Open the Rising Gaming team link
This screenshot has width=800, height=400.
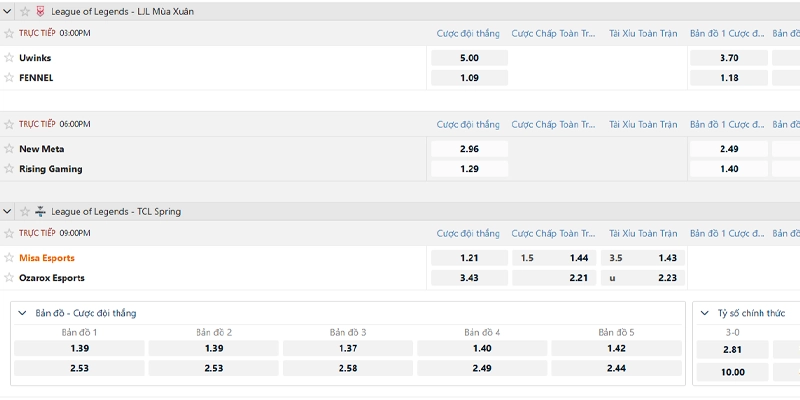tap(51, 169)
